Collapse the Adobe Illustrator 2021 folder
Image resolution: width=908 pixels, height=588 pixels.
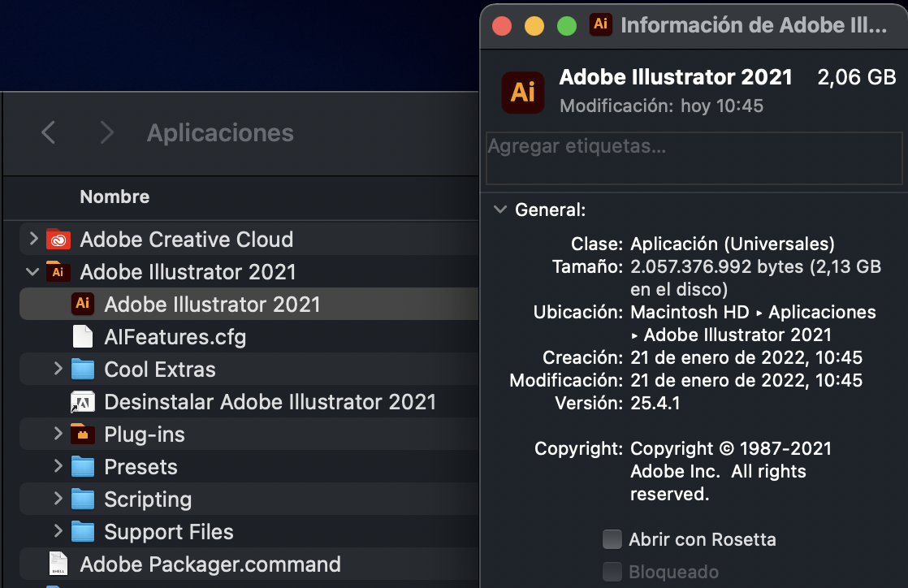(x=32, y=271)
